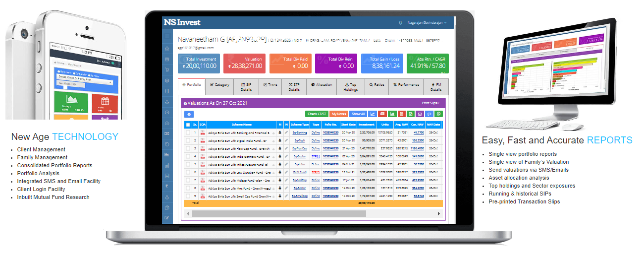Image resolution: width=644 pixels, height=263 pixels.
Task: Click the blue settings gear button
Action: [x=189, y=114]
